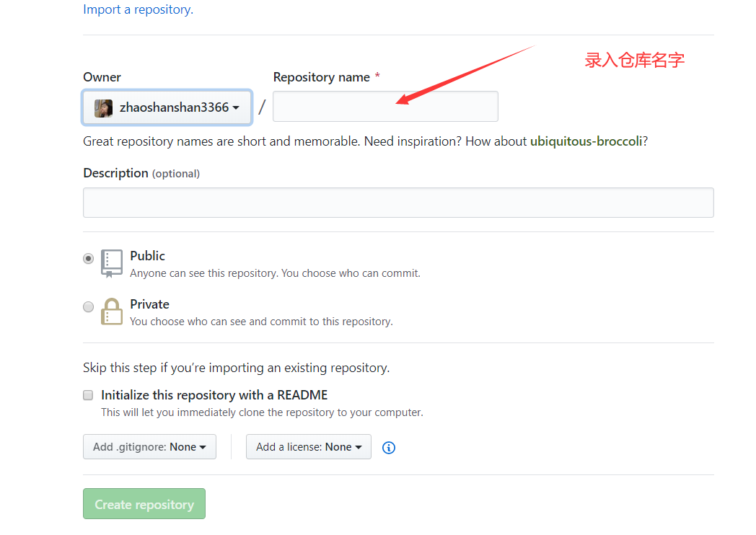Click the Public repository book icon

(x=111, y=263)
